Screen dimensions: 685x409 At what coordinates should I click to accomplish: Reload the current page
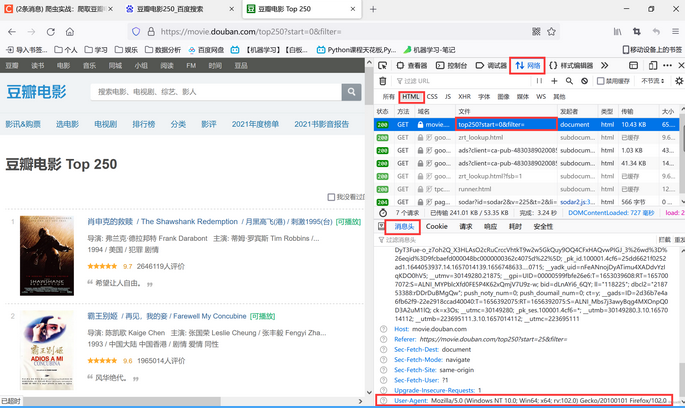(x=51, y=31)
